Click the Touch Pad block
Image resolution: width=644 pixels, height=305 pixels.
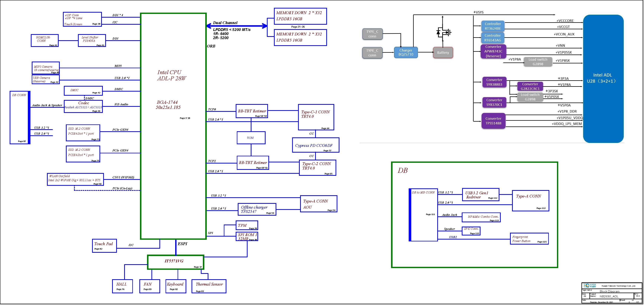coord(104,246)
